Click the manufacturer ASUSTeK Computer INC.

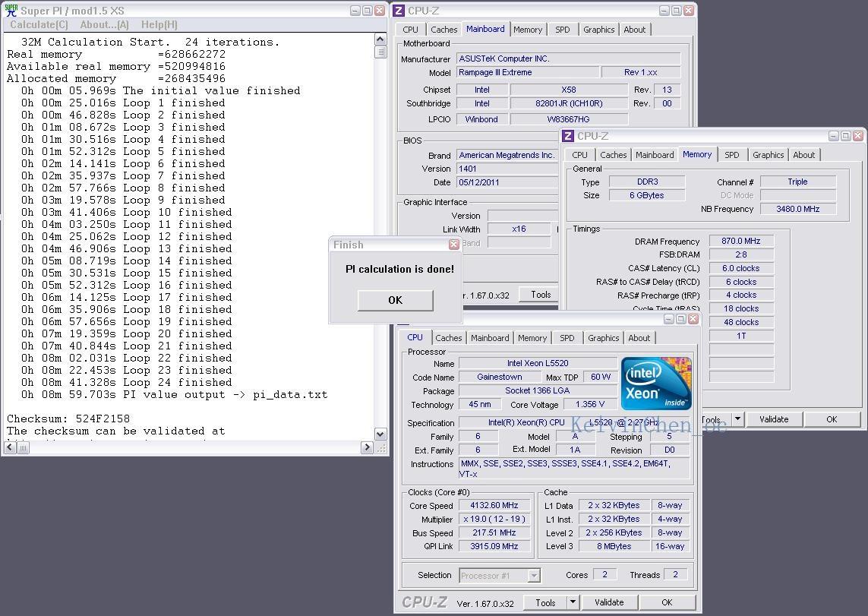[x=569, y=58]
